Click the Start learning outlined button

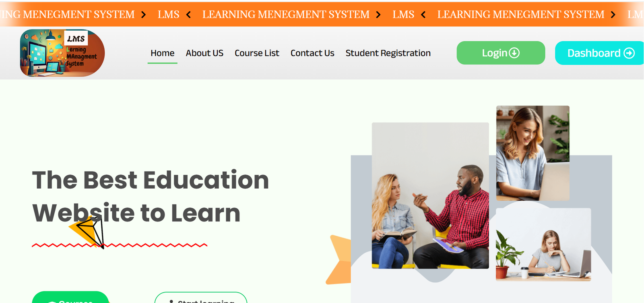[x=201, y=297]
